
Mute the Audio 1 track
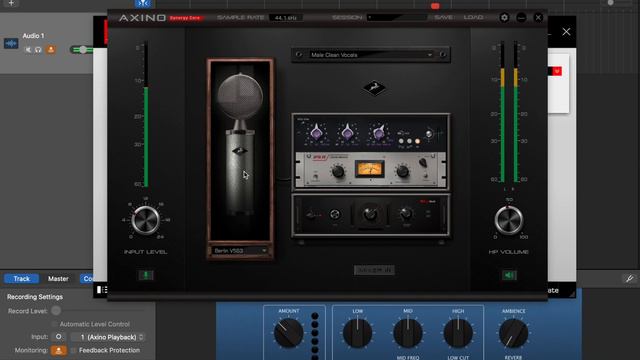click(x=28, y=50)
